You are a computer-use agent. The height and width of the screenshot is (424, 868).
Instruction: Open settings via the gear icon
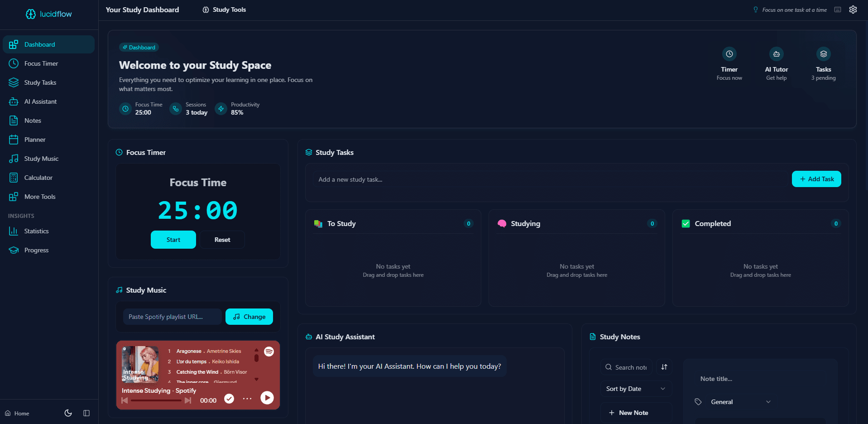coord(853,10)
